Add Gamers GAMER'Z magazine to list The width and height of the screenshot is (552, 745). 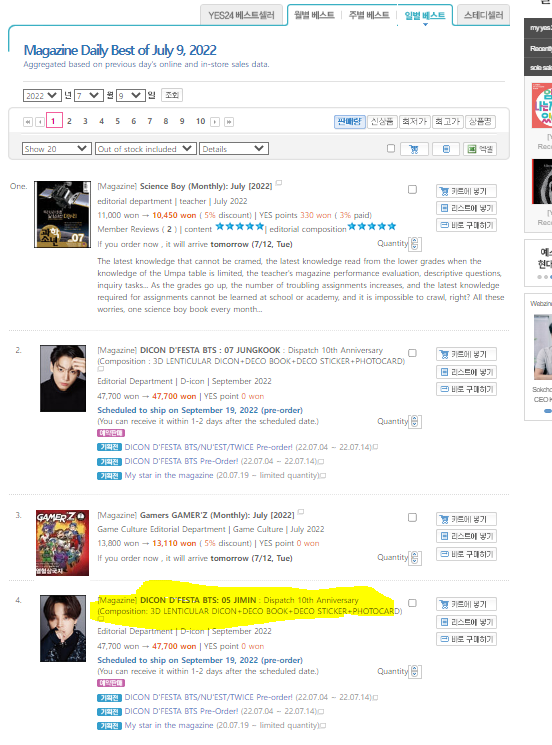click(466, 536)
